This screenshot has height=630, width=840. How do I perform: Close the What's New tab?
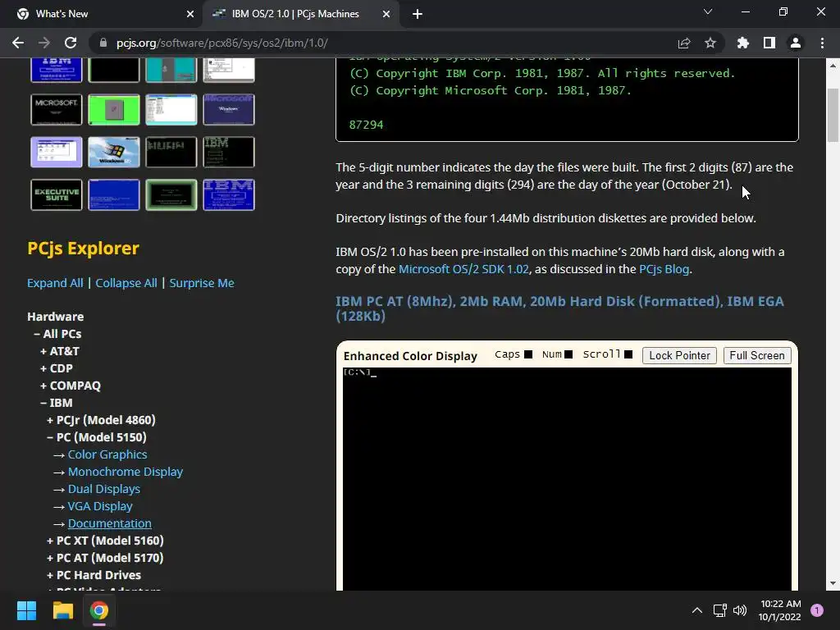[190, 14]
